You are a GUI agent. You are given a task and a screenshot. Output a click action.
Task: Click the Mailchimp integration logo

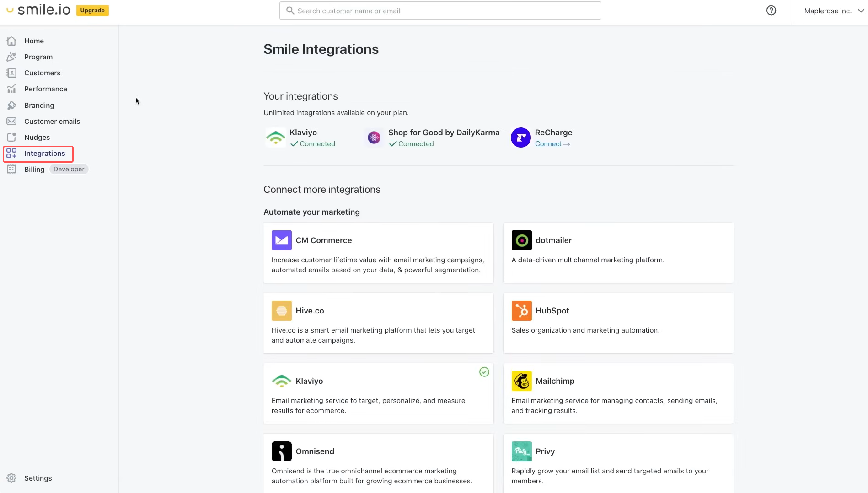(521, 381)
